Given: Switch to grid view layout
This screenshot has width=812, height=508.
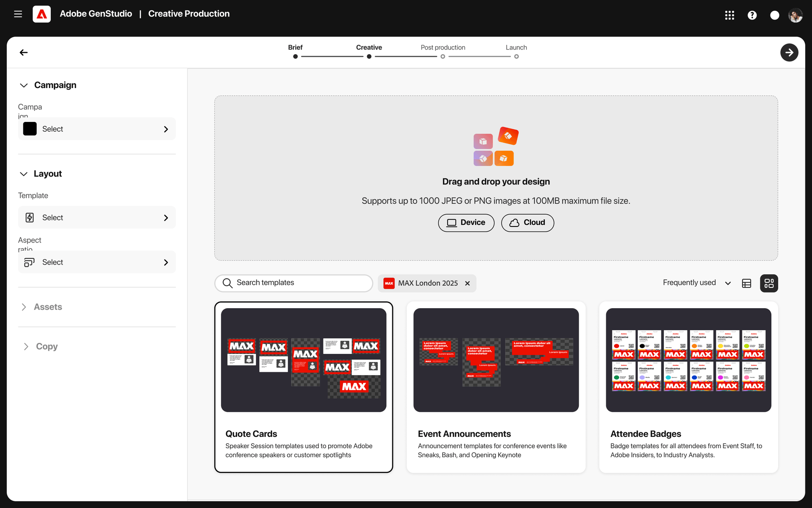Looking at the screenshot, I should point(769,283).
